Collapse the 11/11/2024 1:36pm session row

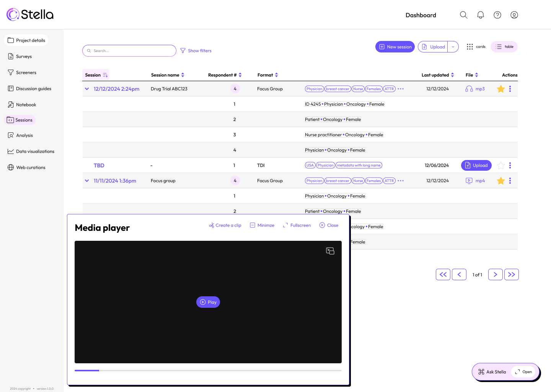tap(87, 181)
